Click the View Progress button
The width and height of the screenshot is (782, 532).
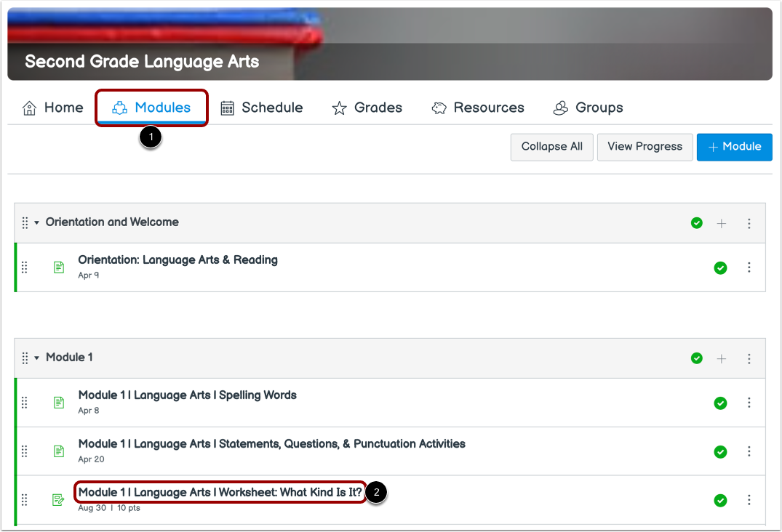(x=645, y=147)
